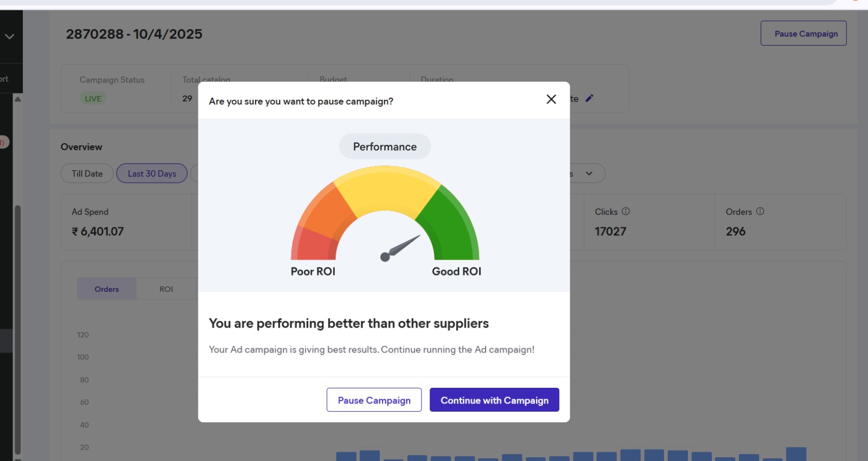Click the LIVE campaign status badge
Image resolution: width=868 pixels, height=461 pixels.
click(x=93, y=99)
